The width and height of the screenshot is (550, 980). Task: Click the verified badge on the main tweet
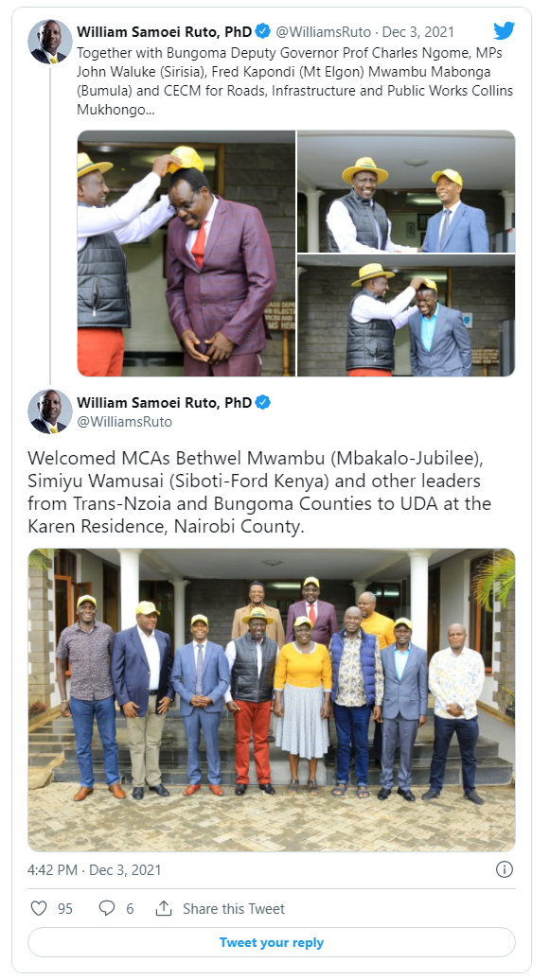click(x=263, y=403)
